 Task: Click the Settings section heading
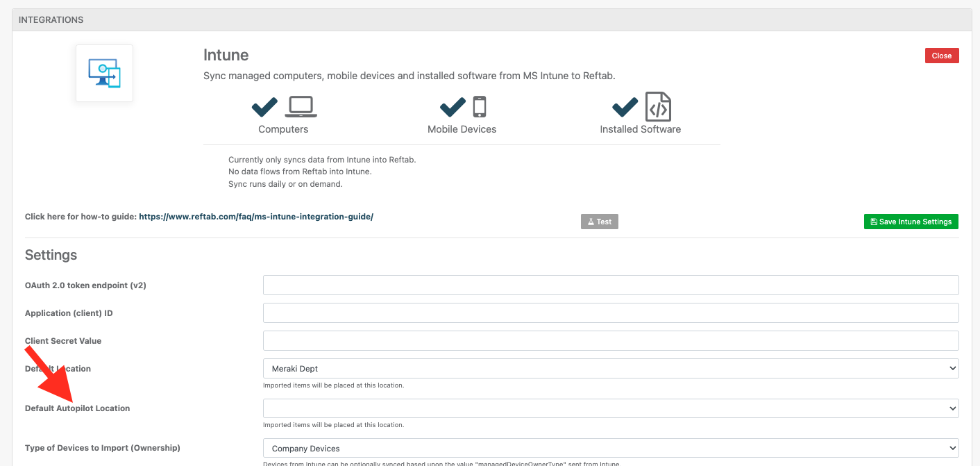51,255
